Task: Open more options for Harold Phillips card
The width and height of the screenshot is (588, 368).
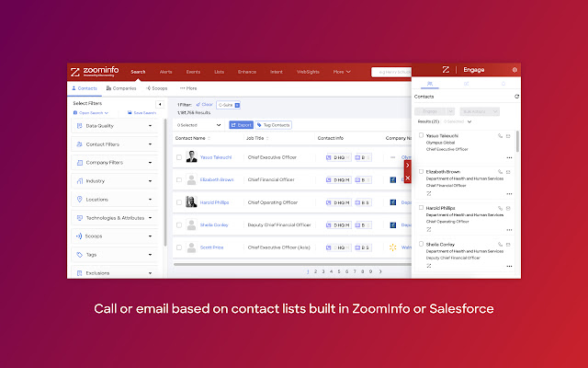Action: click(x=509, y=230)
